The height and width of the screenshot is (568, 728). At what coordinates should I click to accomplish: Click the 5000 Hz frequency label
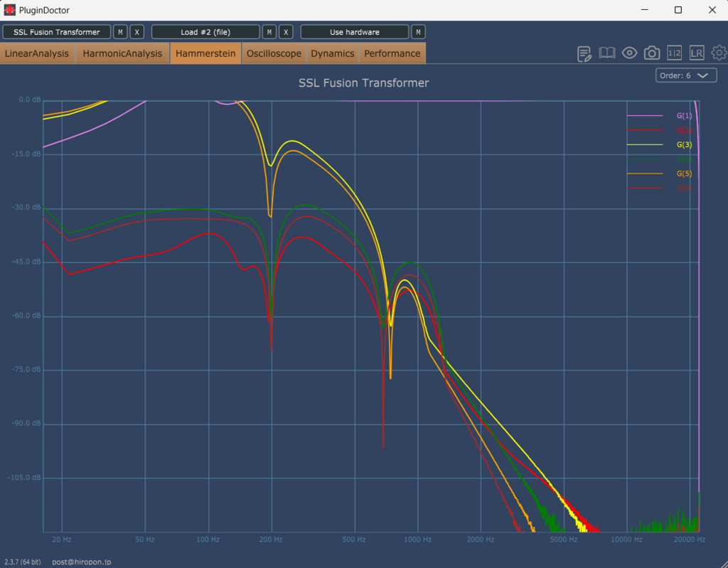point(564,539)
